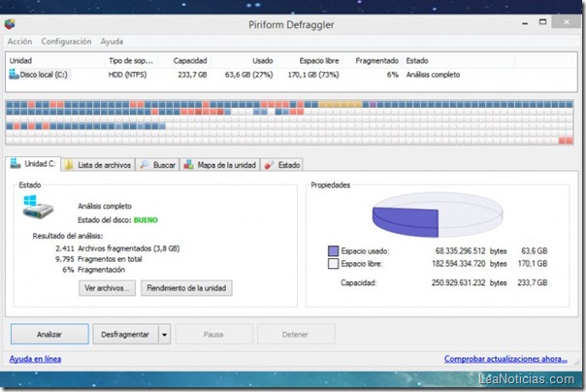
Task: Click the 63,6 GB (27%) used cell
Action: (x=249, y=75)
